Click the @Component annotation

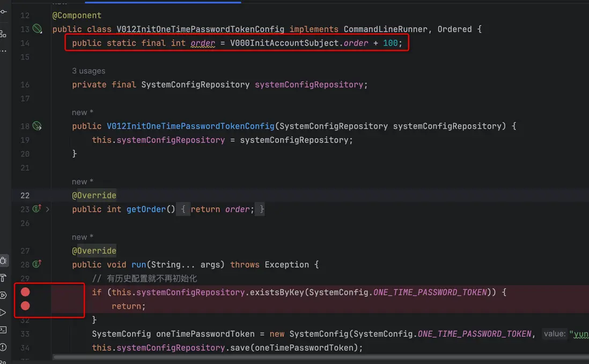tap(77, 16)
